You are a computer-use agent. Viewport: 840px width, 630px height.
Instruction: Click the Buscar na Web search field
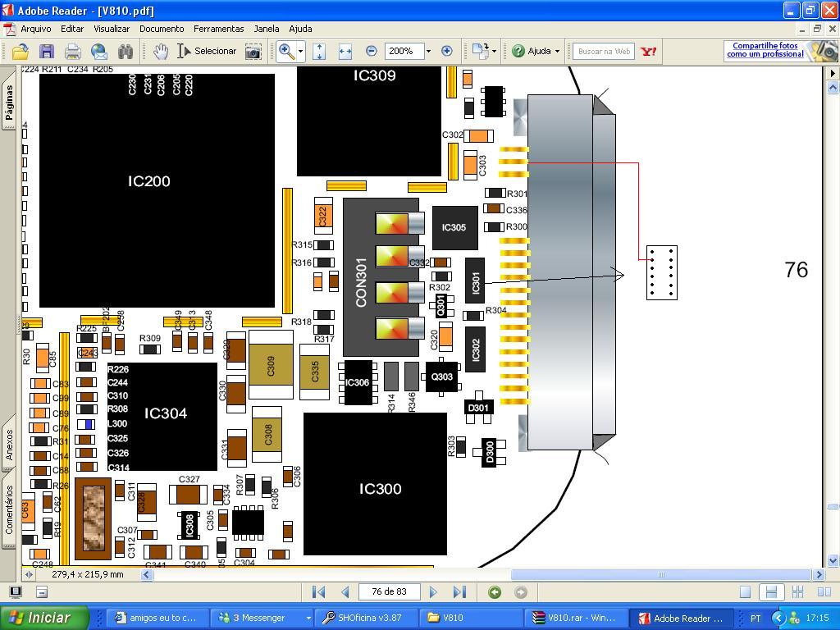[x=604, y=52]
